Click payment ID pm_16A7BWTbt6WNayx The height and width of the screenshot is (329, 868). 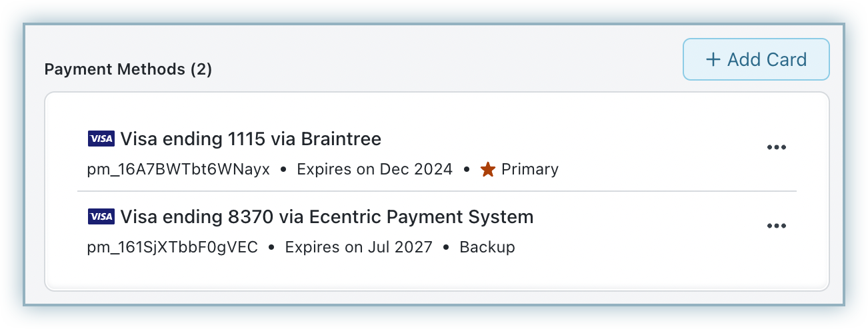[x=178, y=169]
